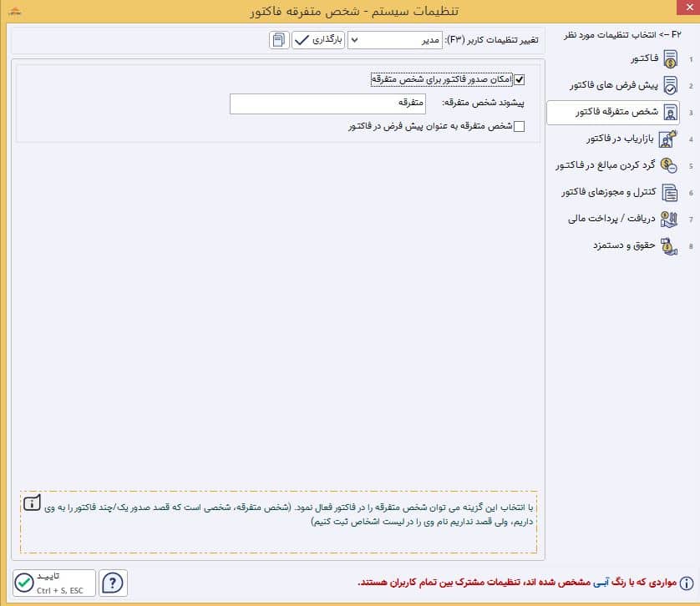Click the پیشوند شخص متفرقه label
This screenshot has height=606, width=700.
pyautogui.click(x=483, y=103)
